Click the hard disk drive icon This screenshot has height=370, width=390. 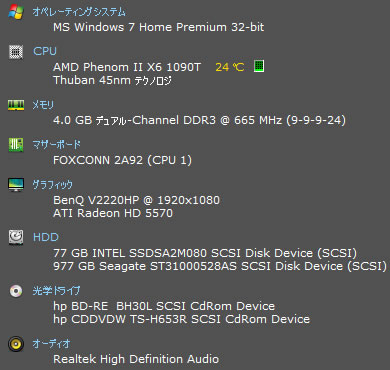[x=16, y=237]
